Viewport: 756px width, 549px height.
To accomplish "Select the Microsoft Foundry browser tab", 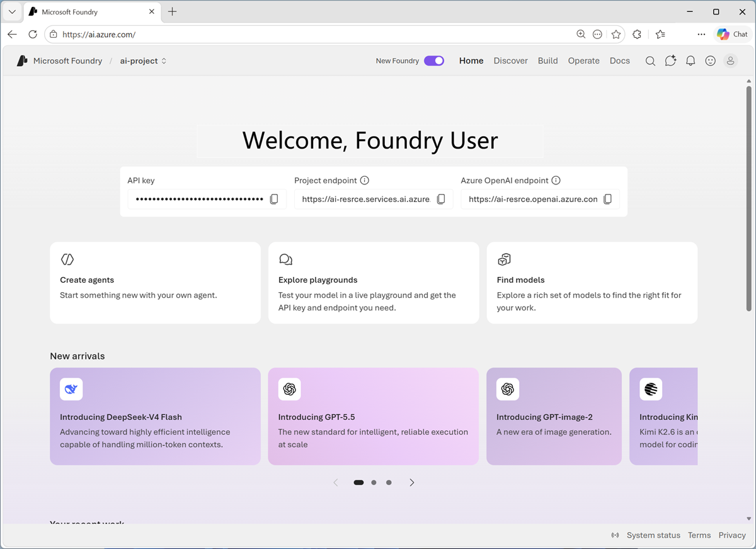I will pos(92,12).
